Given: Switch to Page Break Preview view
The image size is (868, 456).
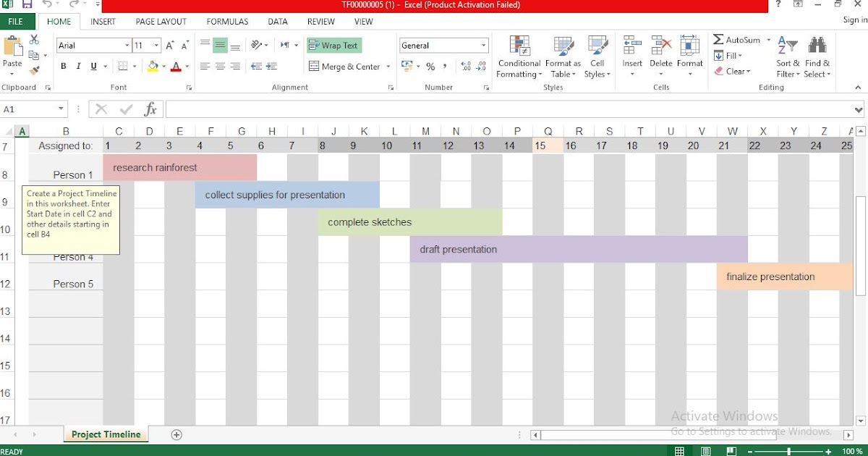Looking at the screenshot, I should click(731, 451).
